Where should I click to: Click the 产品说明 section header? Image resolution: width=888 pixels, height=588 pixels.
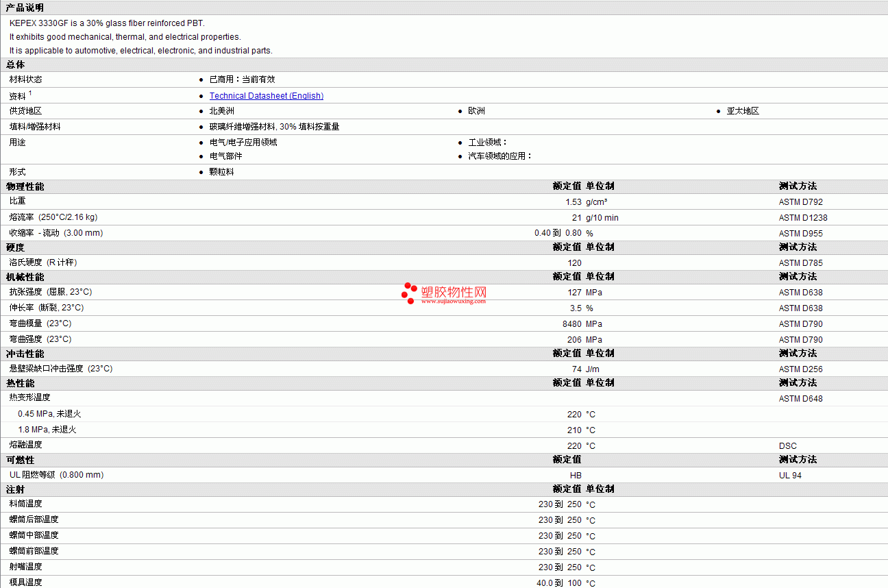click(x=25, y=8)
